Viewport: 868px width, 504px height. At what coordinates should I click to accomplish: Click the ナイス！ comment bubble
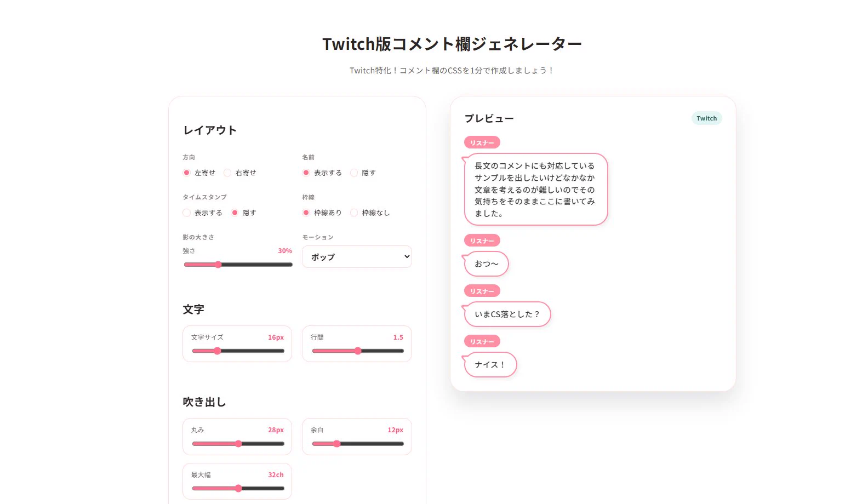point(490,365)
